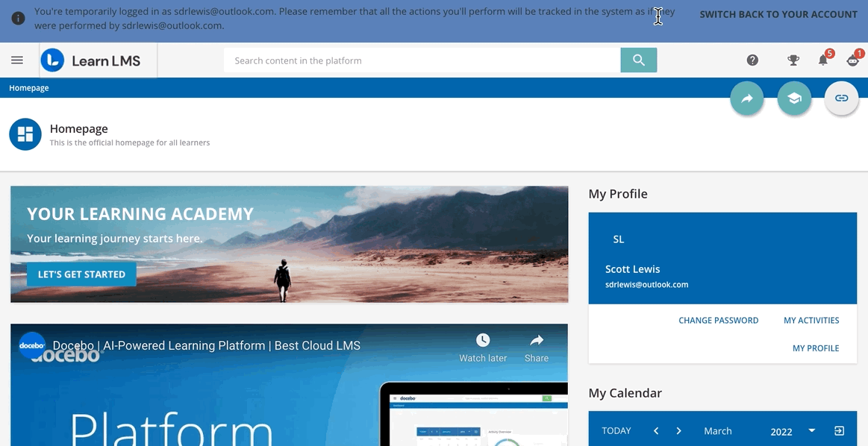868x446 pixels.
Task: Click Switch Back To Your Account
Action: pyautogui.click(x=778, y=14)
